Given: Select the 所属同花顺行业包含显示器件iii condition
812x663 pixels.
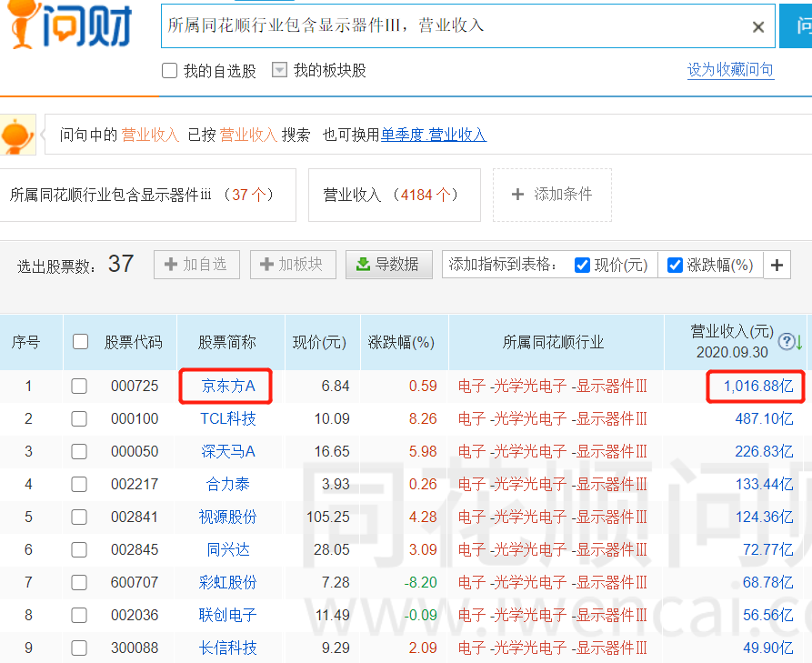Looking at the screenshot, I should [x=147, y=195].
